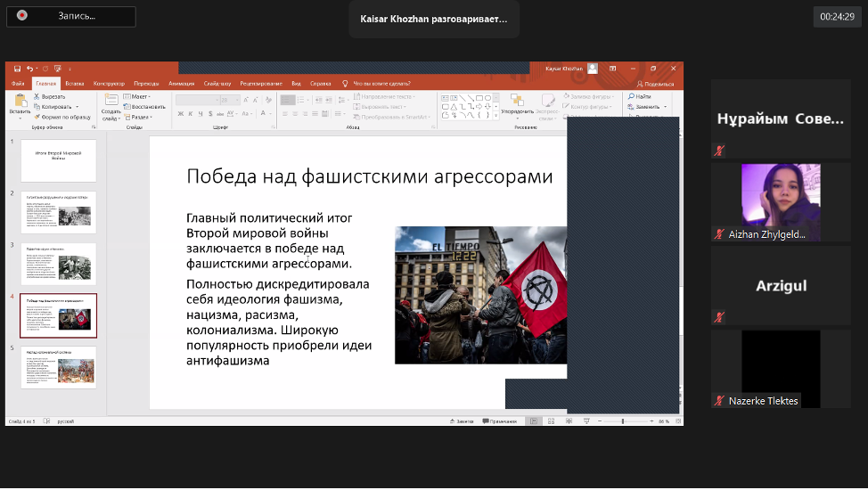
Task: Decrease font size with smaller A icon
Action: point(255,100)
